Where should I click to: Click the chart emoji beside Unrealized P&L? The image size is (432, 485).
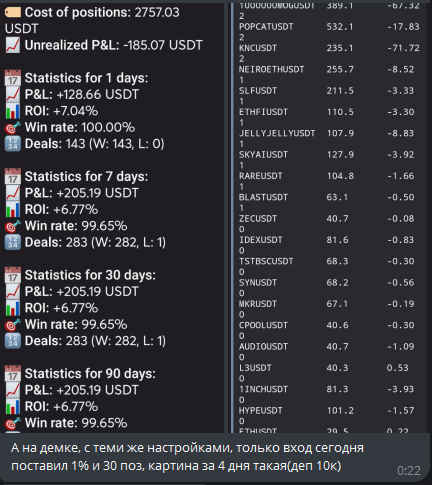click(13, 45)
